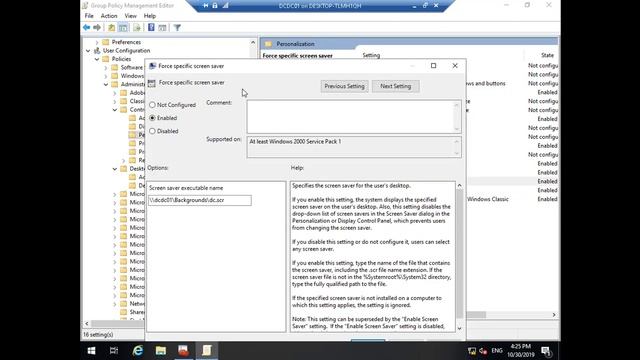Click the network icon in the system tray
Image resolution: width=640 pixels, height=360 pixels.
click(471, 351)
